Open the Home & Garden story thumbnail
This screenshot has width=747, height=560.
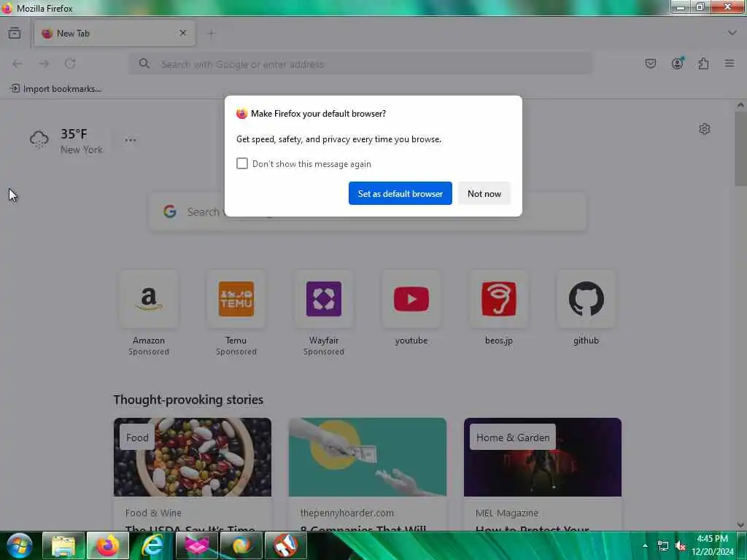coord(543,457)
